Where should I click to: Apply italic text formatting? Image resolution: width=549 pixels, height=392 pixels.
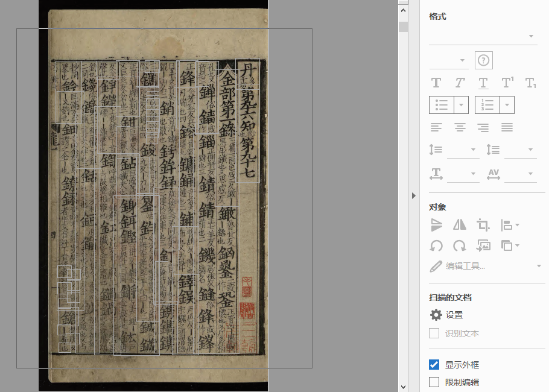pyautogui.click(x=460, y=83)
